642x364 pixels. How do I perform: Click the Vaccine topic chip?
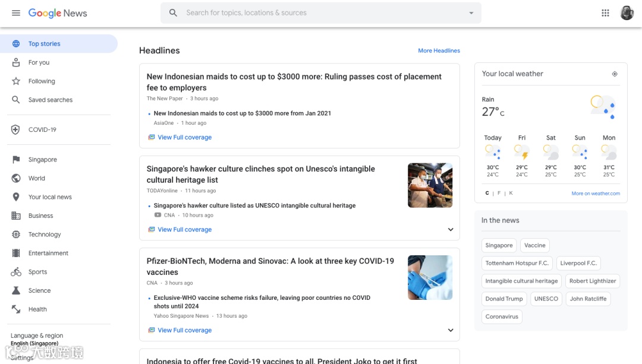pos(535,245)
